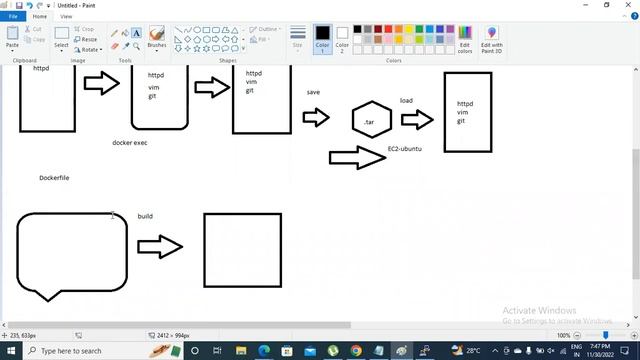The width and height of the screenshot is (640, 360).
Task: Choose the Right arrow shape
Action: click(x=216, y=40)
